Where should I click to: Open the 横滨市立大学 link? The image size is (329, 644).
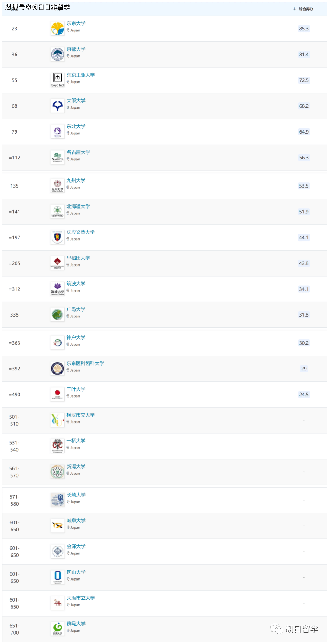(x=81, y=415)
